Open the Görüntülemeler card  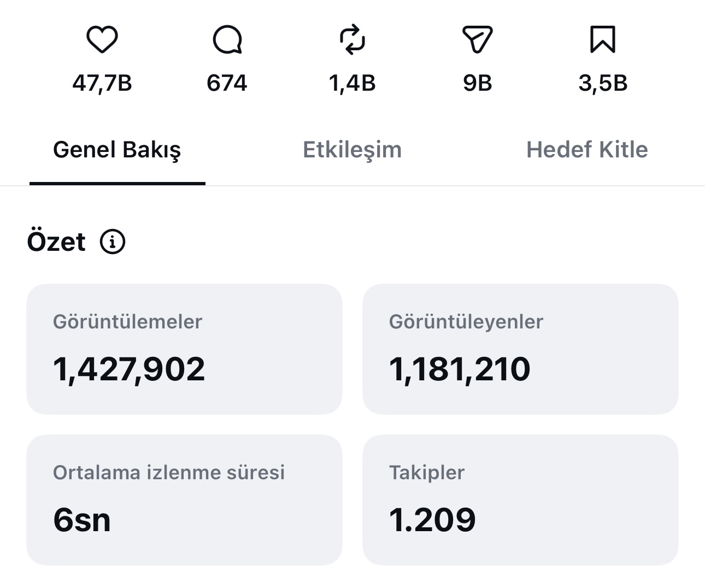click(x=184, y=349)
